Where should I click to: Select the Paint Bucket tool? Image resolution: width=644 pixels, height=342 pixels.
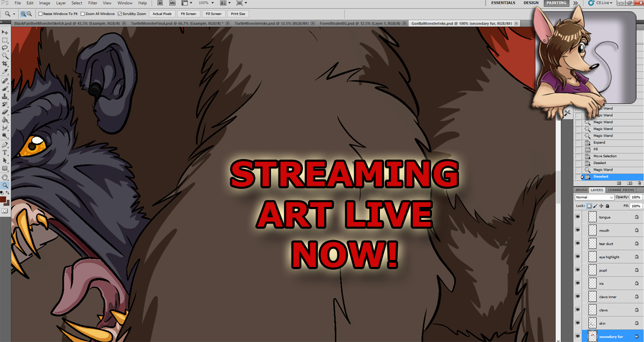pyautogui.click(x=5, y=120)
